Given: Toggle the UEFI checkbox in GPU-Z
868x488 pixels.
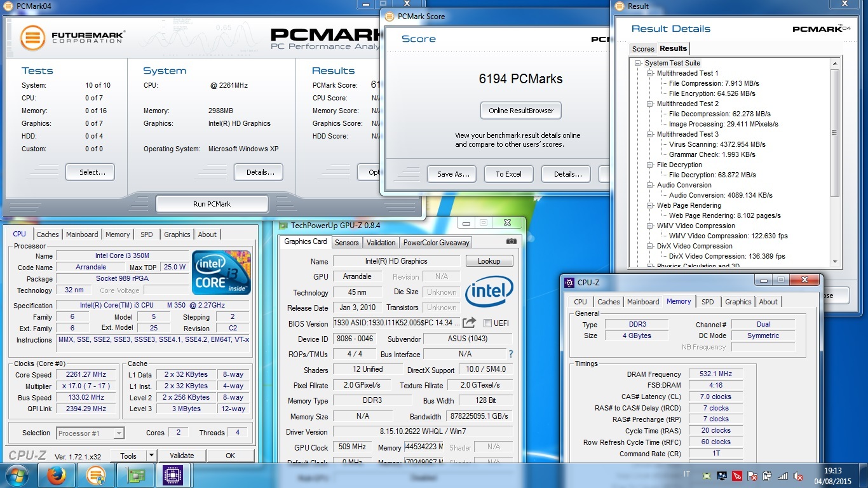Looking at the screenshot, I should [x=487, y=323].
